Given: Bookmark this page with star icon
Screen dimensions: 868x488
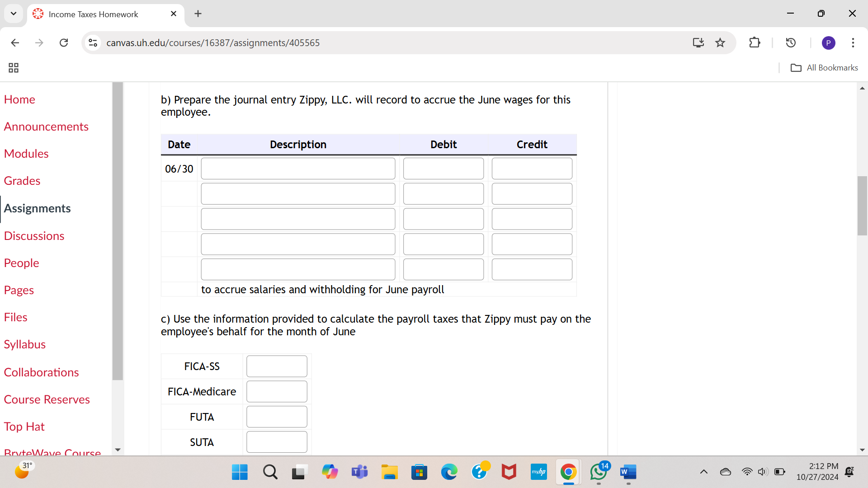Looking at the screenshot, I should tap(720, 42).
